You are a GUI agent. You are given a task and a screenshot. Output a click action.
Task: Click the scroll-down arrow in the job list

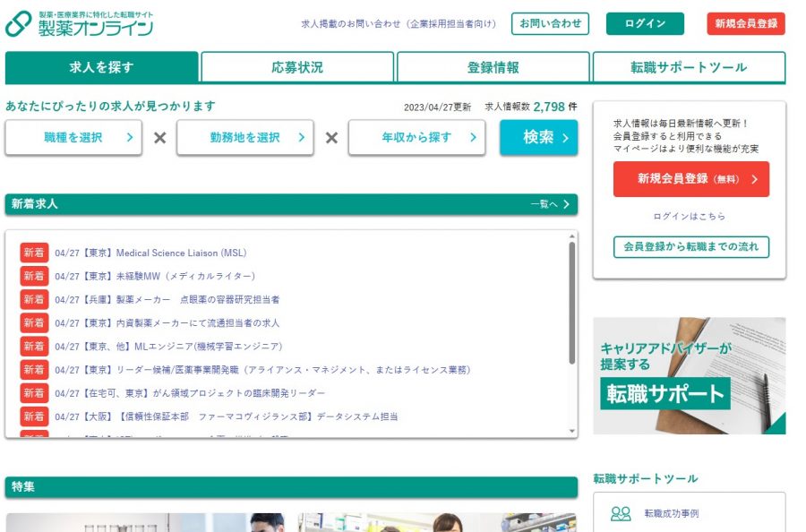click(x=572, y=432)
